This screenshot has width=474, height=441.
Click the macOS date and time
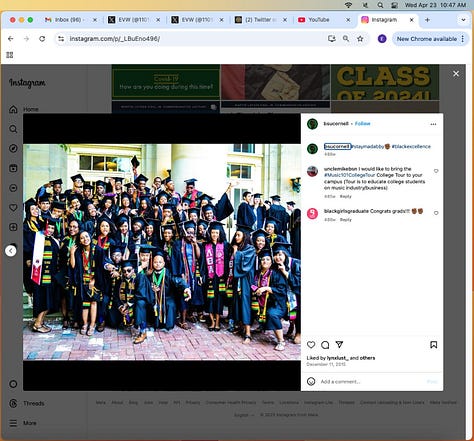435,5
